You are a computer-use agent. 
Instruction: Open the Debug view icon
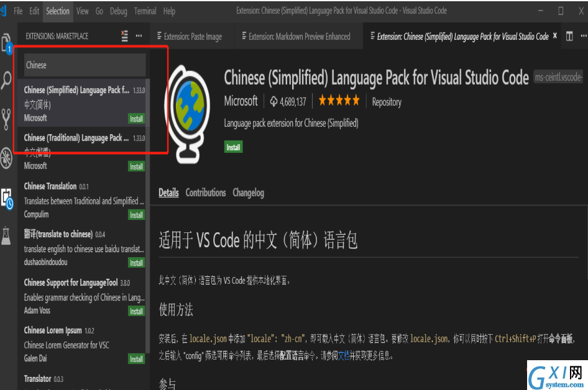click(x=6, y=157)
